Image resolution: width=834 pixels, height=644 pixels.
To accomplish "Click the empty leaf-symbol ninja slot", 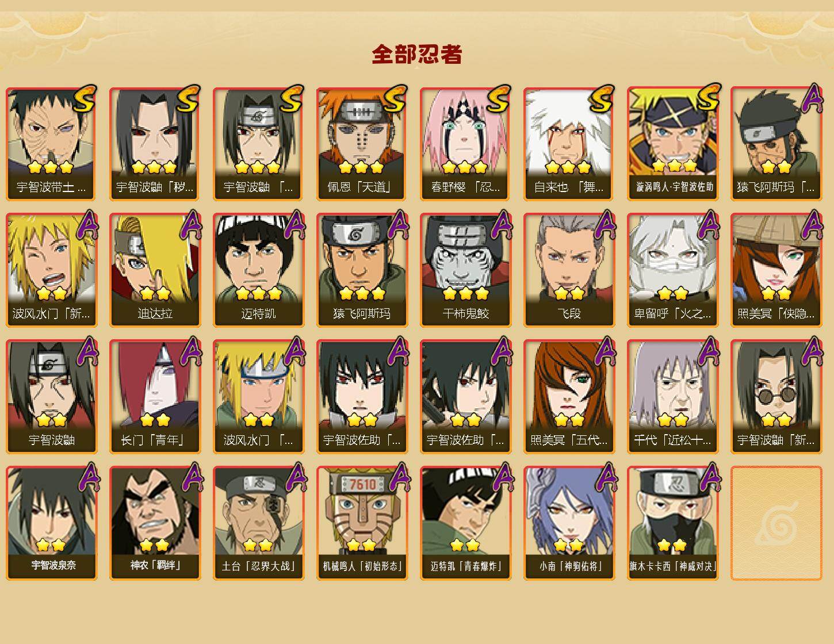I will (x=776, y=523).
